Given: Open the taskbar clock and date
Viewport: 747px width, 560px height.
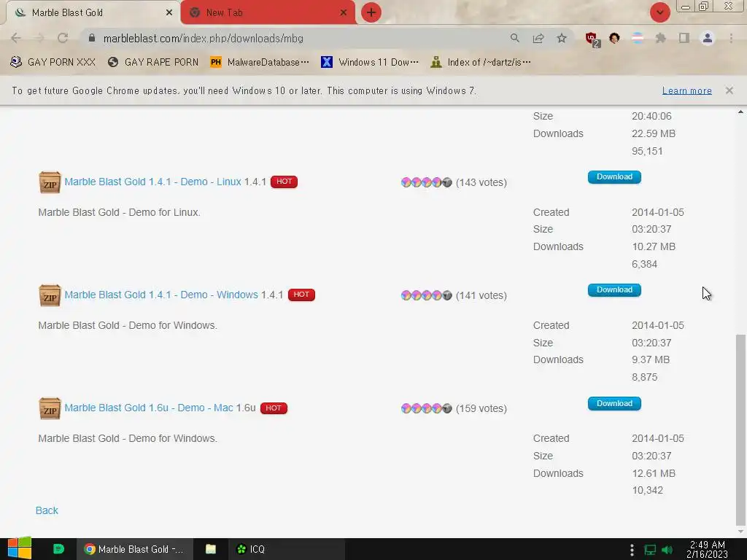Looking at the screenshot, I should pos(707,549).
